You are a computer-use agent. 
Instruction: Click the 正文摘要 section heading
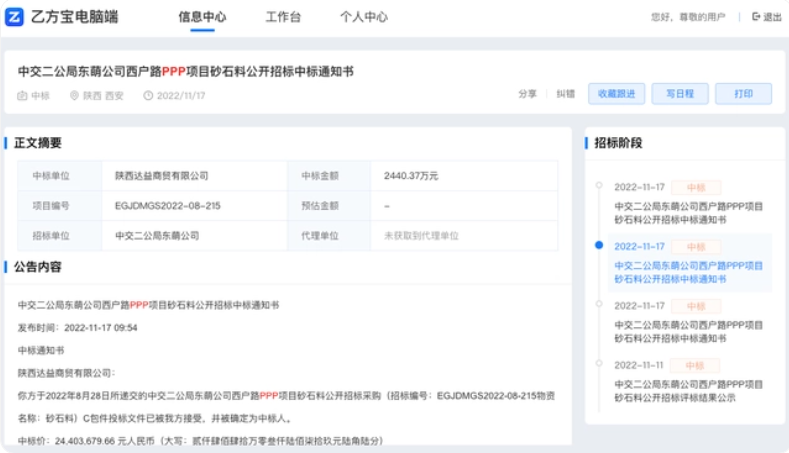tap(38, 143)
